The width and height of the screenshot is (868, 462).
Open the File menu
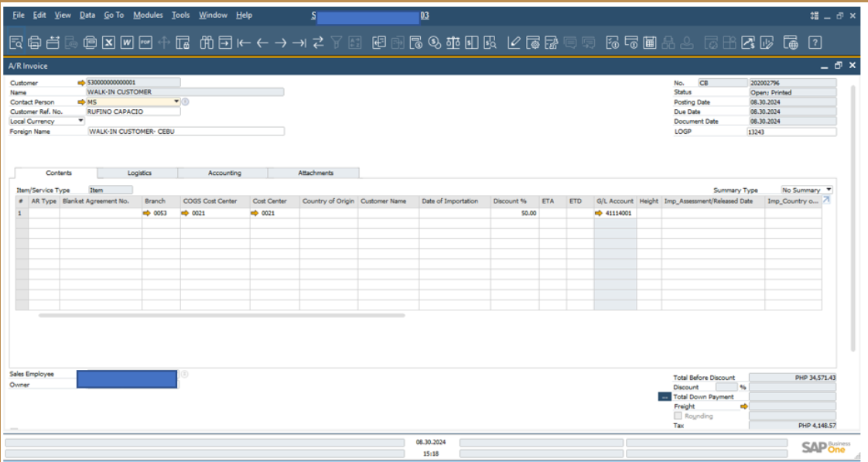pos(19,15)
